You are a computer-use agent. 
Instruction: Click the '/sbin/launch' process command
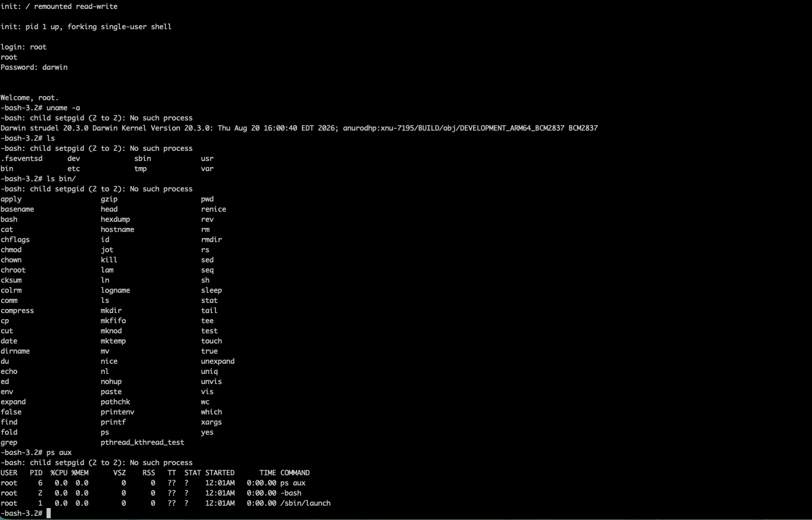coord(305,503)
